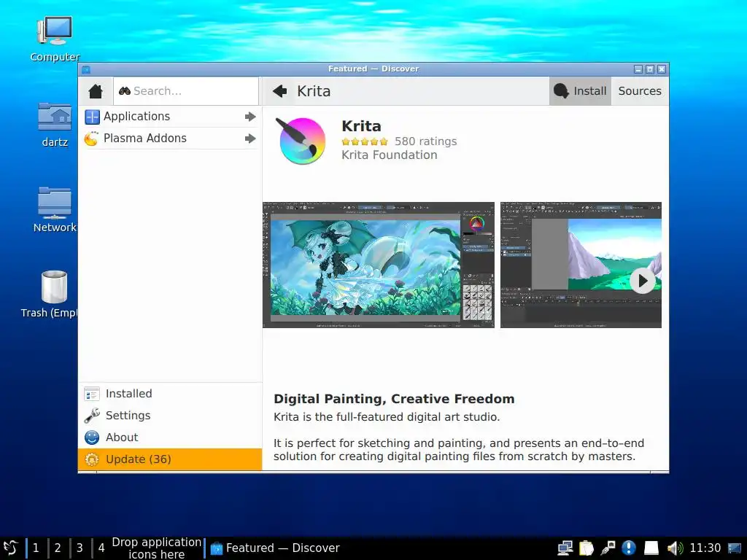Click the 580 ratings text
The height and width of the screenshot is (560, 747).
425,141
